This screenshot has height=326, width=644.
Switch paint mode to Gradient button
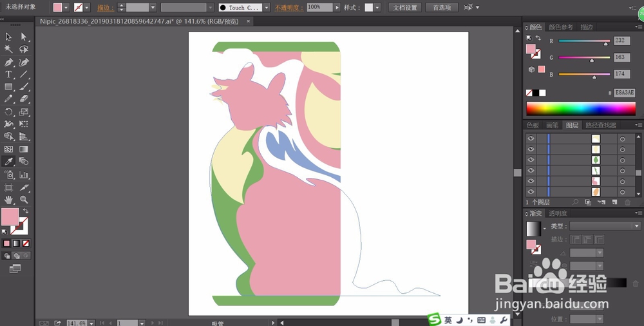pyautogui.click(x=16, y=244)
